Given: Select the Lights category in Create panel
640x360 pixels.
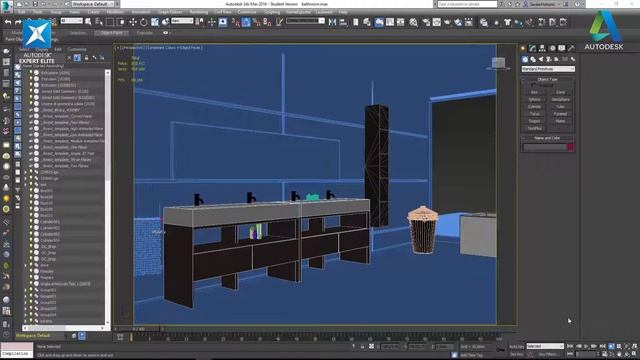Looking at the screenshot, I should (541, 59).
